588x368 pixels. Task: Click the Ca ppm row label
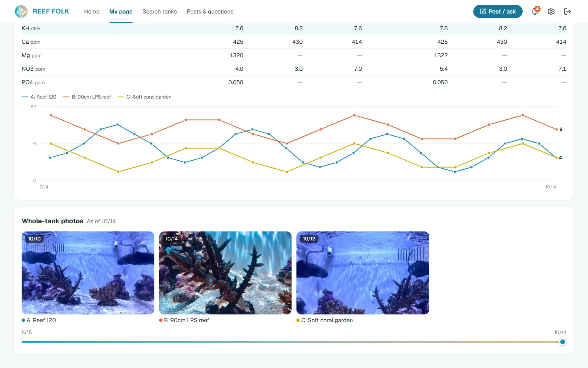point(31,42)
